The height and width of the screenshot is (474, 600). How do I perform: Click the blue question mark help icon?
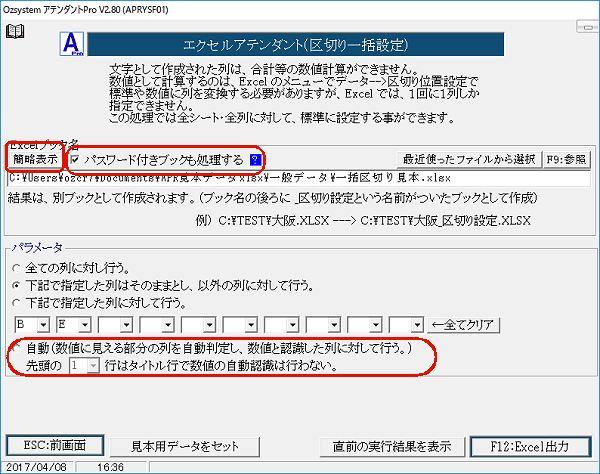pos(255,160)
